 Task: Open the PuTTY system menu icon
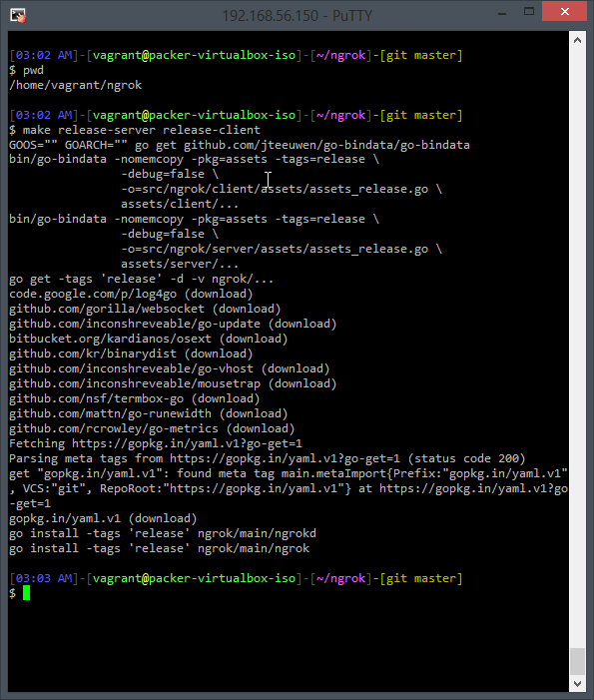[x=18, y=15]
